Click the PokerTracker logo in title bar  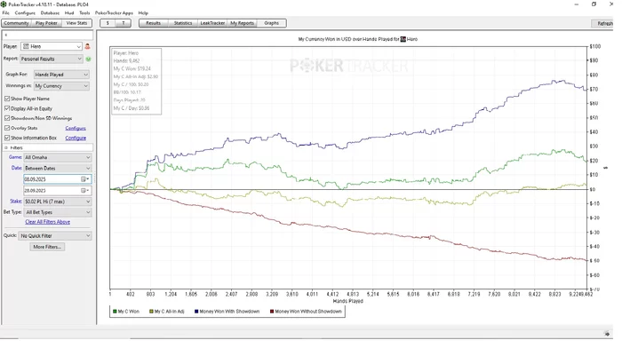pyautogui.click(x=4, y=4)
